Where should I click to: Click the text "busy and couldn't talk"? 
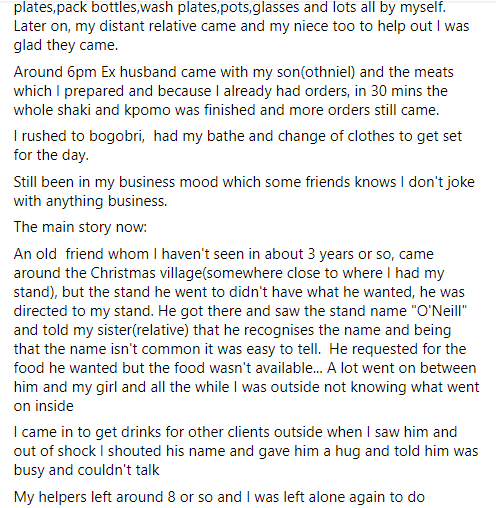coord(87,470)
